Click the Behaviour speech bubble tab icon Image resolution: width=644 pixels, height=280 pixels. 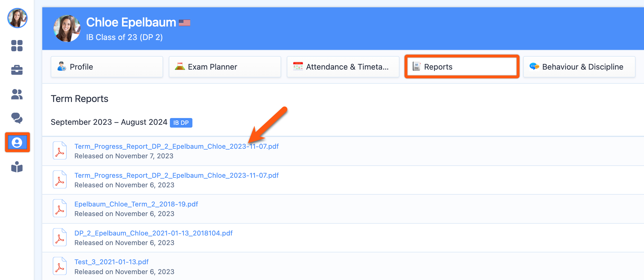coord(534,66)
